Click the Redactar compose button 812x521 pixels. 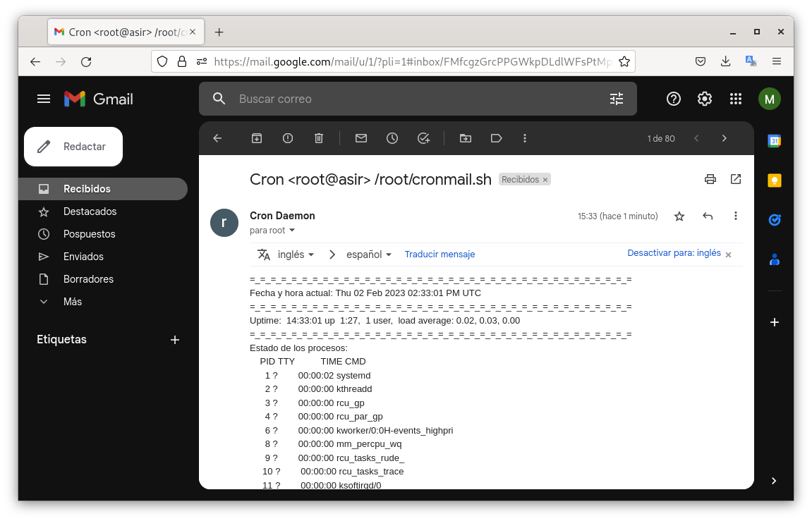coord(73,147)
